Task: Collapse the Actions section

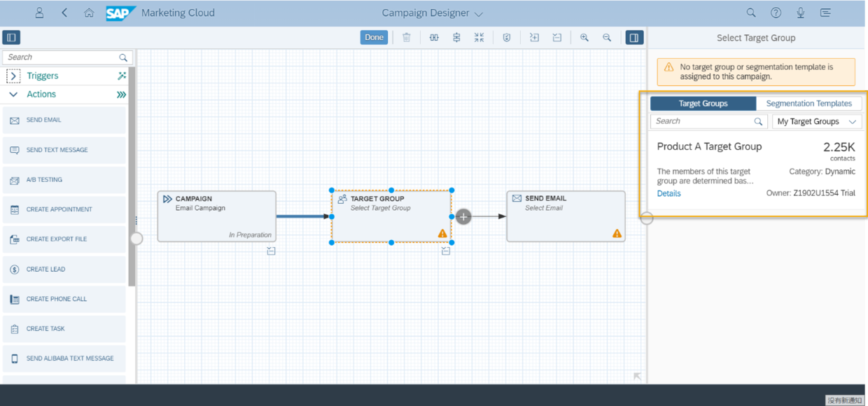Action: [13, 94]
